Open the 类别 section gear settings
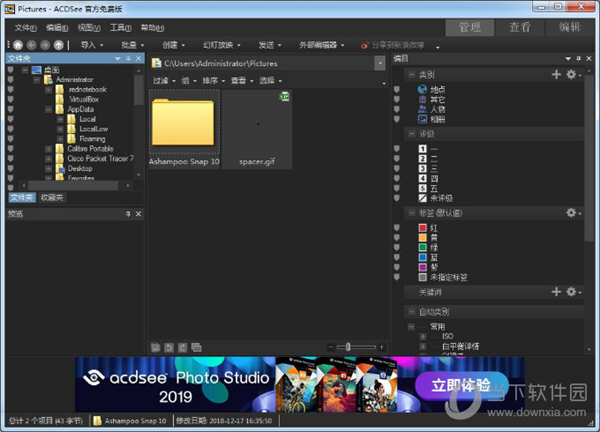 pos(573,74)
